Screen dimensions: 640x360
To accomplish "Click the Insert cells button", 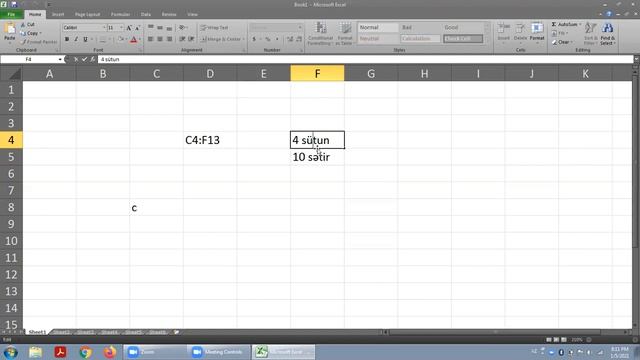I will tap(503, 32).
